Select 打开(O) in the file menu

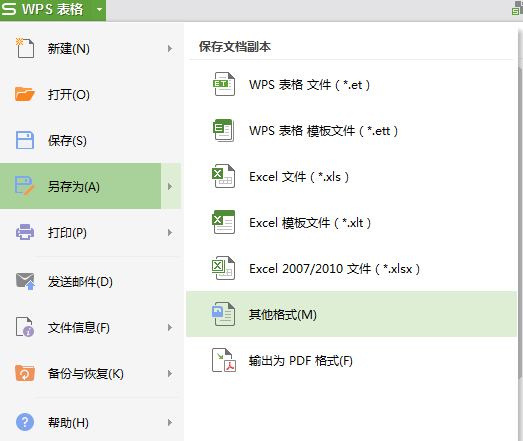(91, 94)
